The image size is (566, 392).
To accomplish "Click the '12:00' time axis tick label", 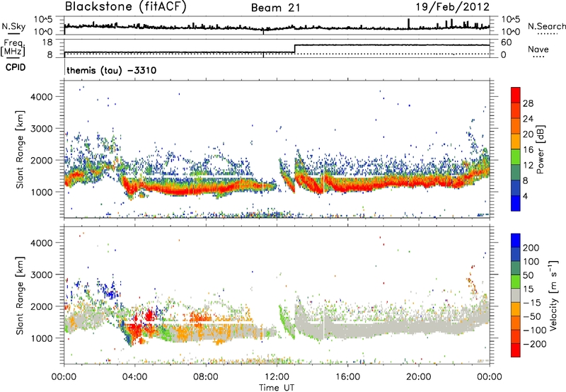I will pos(277,377).
